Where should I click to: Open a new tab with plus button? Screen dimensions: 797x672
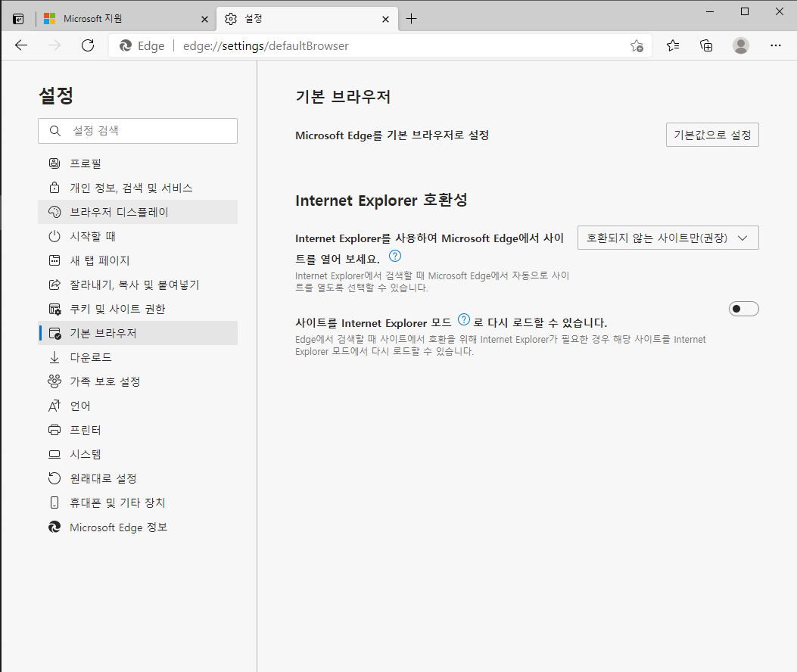coord(411,20)
